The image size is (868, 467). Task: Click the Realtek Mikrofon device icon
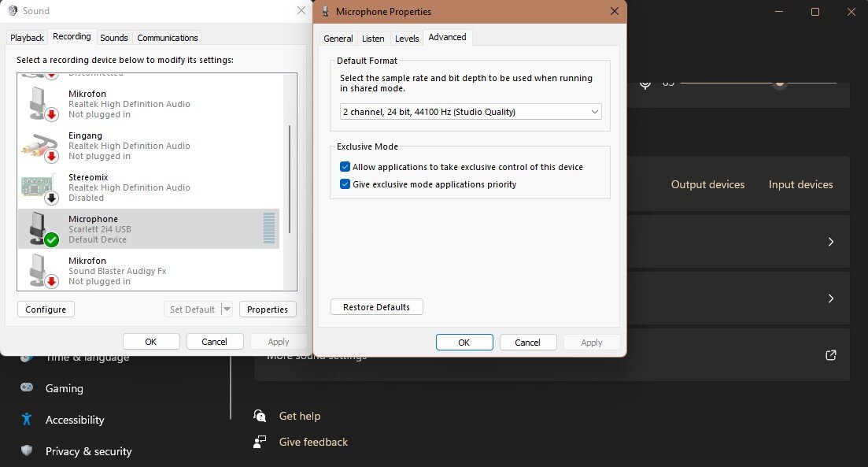click(39, 104)
